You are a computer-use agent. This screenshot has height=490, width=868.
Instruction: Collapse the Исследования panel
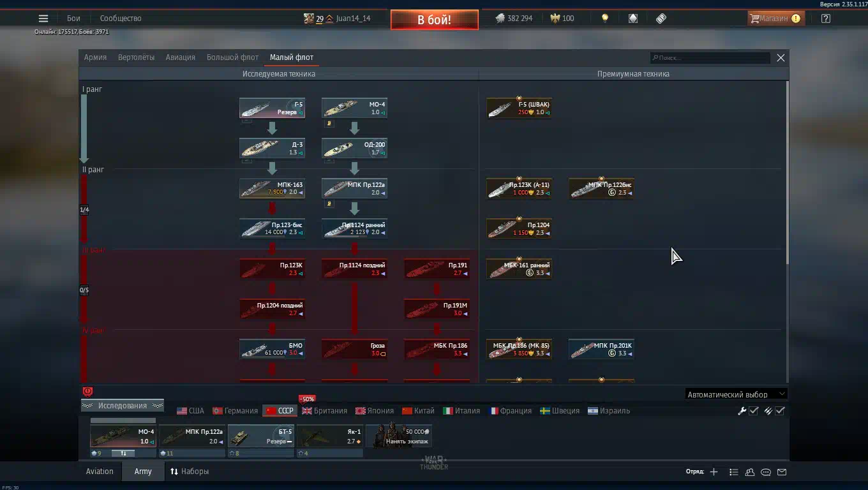pyautogui.click(x=123, y=406)
